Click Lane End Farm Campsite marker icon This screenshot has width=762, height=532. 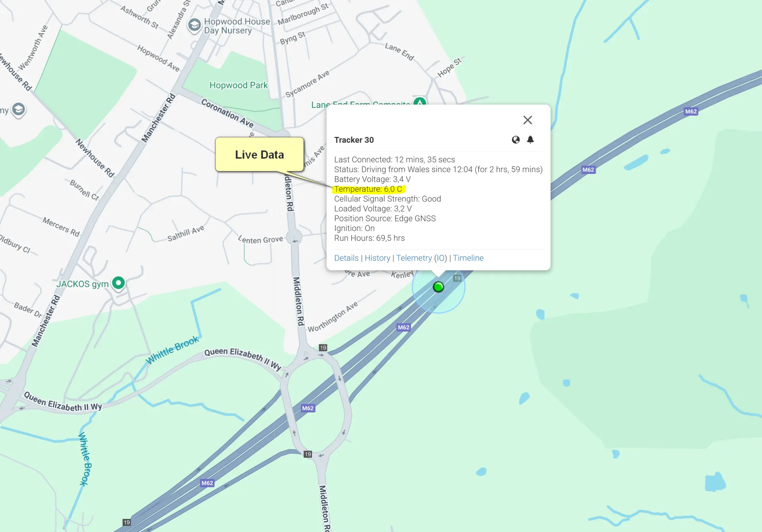[419, 102]
